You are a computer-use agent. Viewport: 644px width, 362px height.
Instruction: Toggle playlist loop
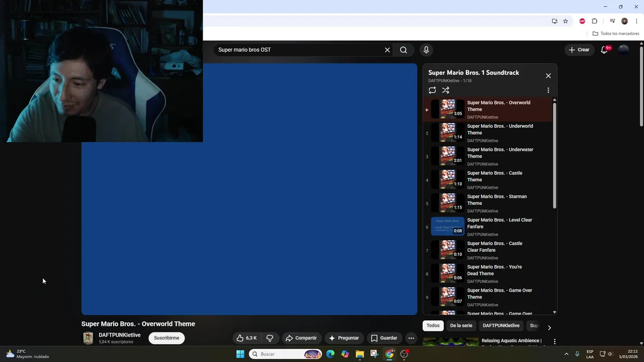tap(432, 90)
